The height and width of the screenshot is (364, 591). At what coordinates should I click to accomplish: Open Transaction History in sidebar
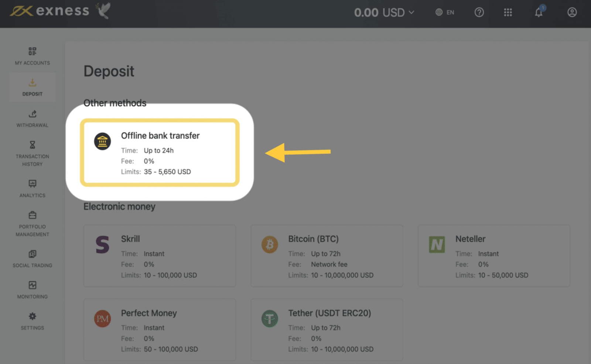[x=33, y=154]
